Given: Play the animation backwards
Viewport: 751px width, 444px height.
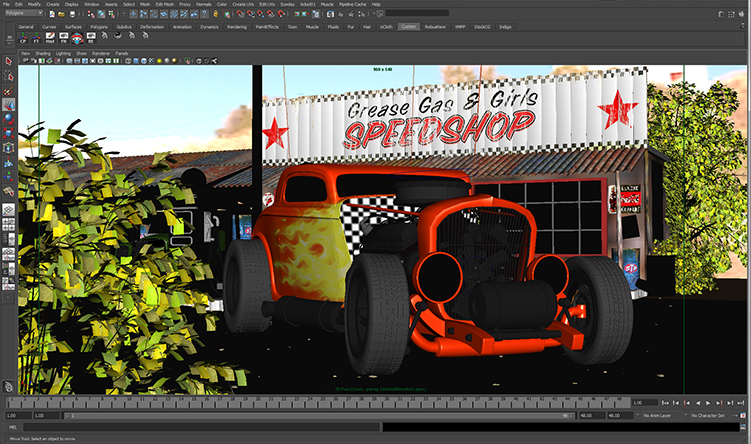Looking at the screenshot, I should [698, 403].
